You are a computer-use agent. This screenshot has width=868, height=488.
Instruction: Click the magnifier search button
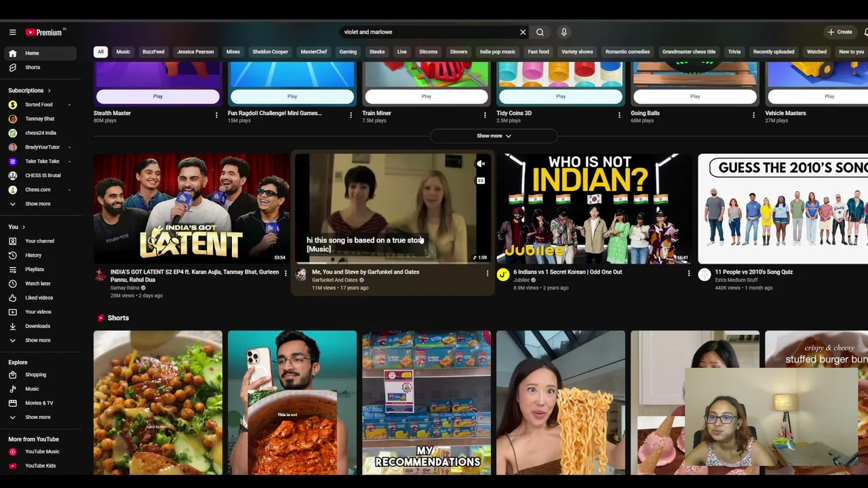(540, 32)
